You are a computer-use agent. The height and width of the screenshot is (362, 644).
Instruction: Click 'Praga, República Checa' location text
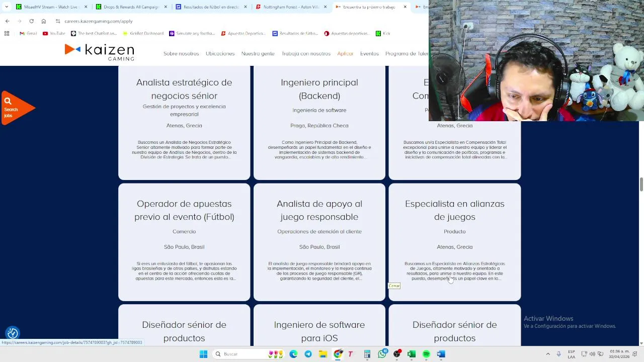pyautogui.click(x=319, y=126)
